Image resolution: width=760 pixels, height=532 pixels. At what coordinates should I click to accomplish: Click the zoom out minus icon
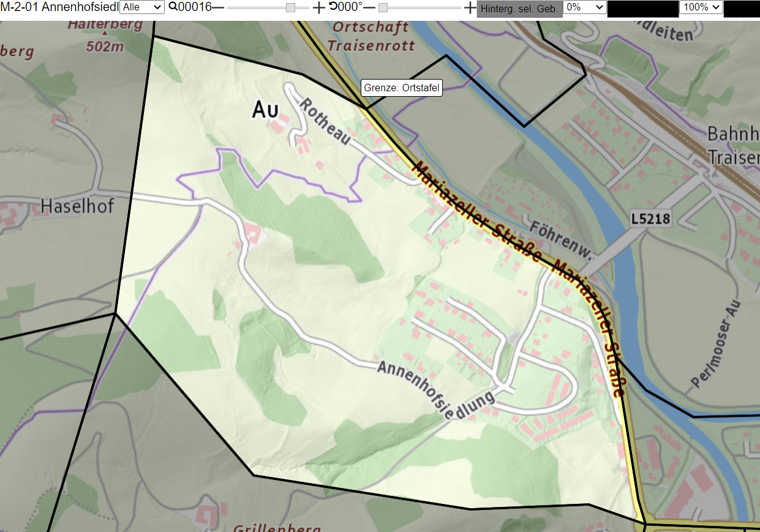point(218,7)
